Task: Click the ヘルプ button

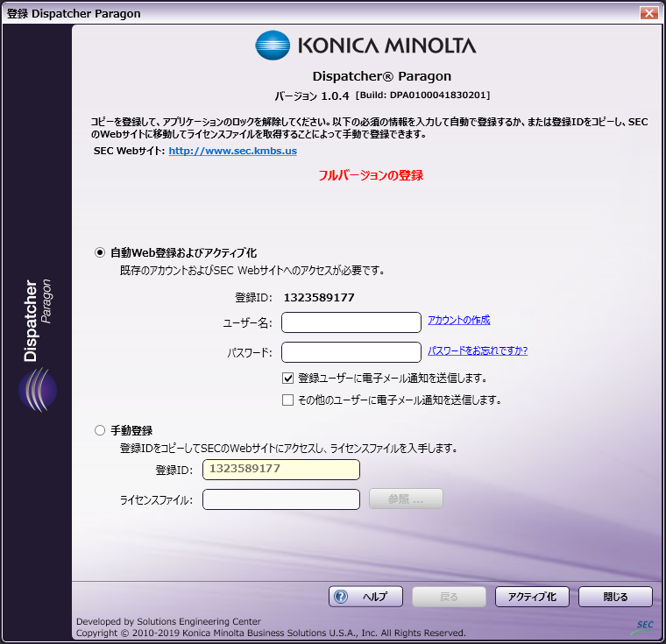Action: pos(365,597)
